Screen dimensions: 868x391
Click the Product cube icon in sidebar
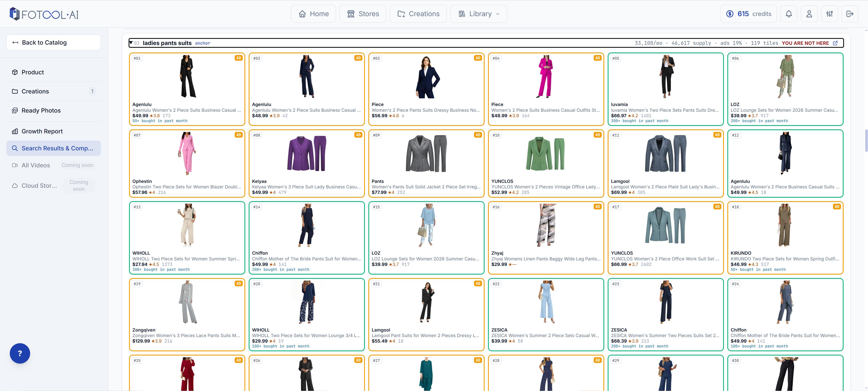point(15,72)
